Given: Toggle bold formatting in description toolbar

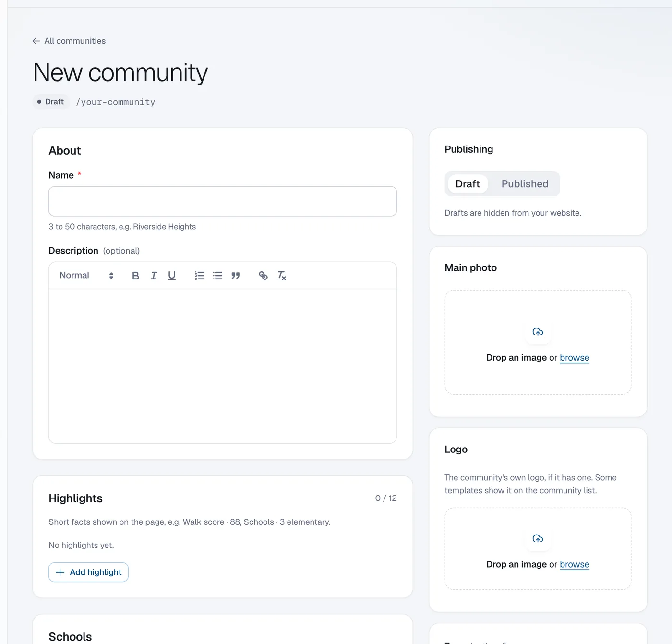Looking at the screenshot, I should click(135, 276).
